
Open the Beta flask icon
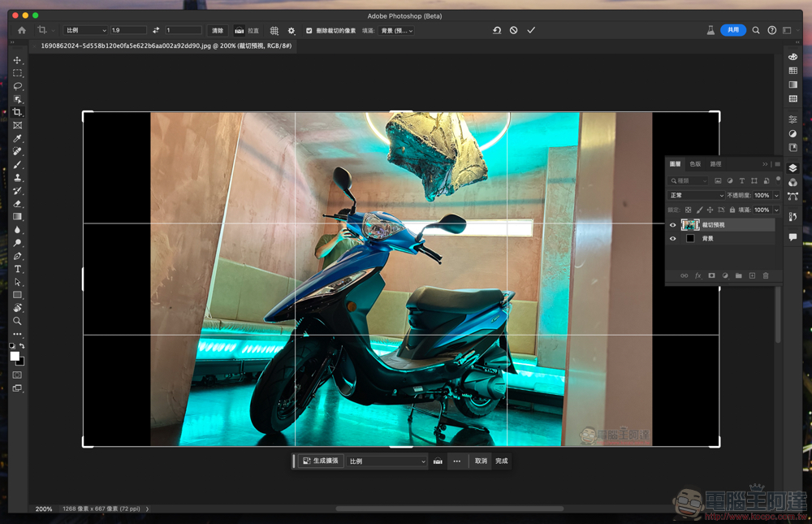coord(710,30)
